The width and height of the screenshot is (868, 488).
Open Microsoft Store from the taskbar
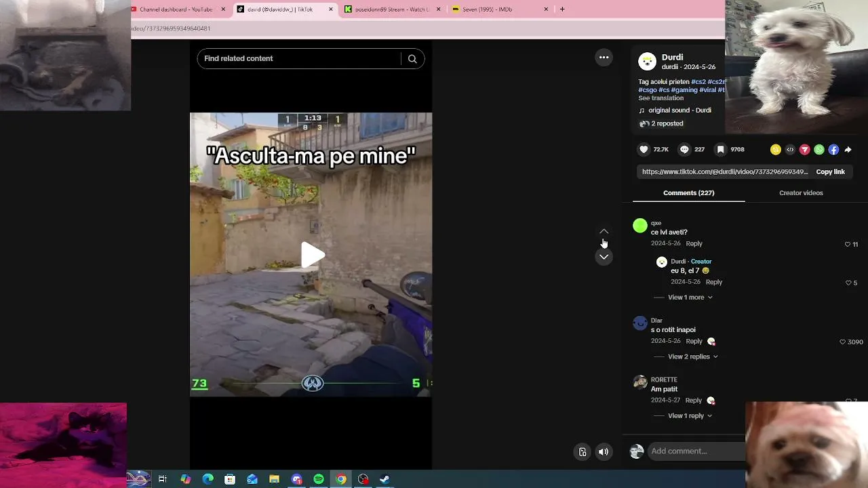click(230, 479)
